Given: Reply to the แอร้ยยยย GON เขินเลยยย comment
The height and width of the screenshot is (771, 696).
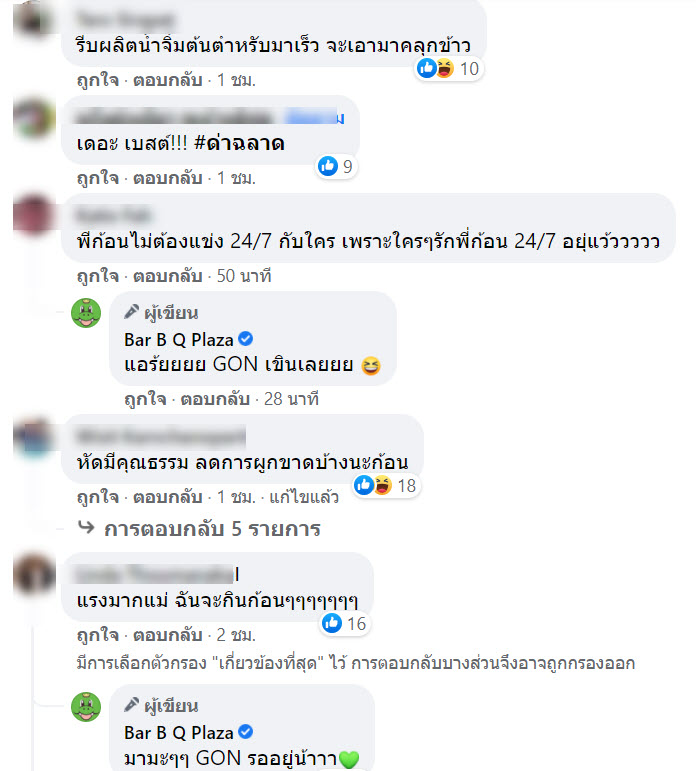Looking at the screenshot, I should pyautogui.click(x=215, y=399).
